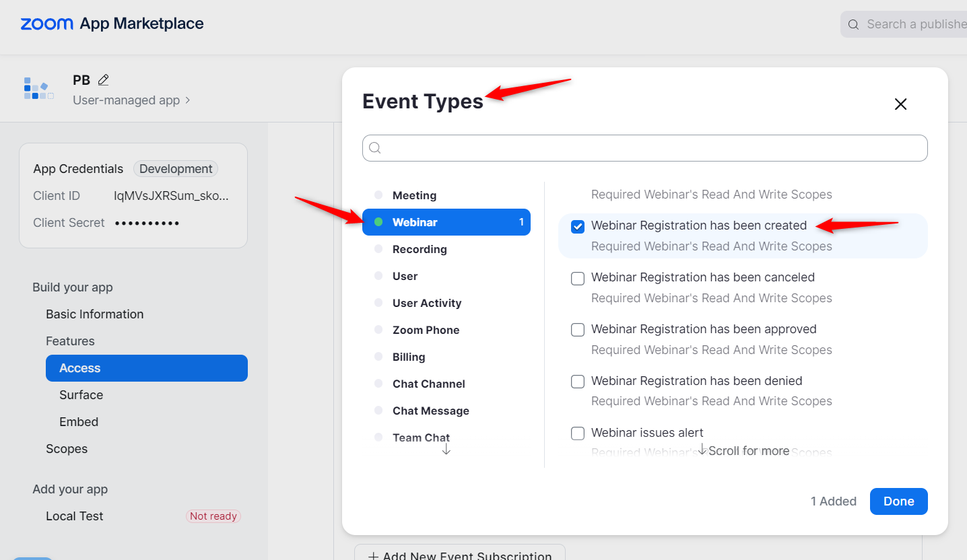Viewport: 967px width, 560px height.
Task: Select the Recording event category
Action: 446,249
